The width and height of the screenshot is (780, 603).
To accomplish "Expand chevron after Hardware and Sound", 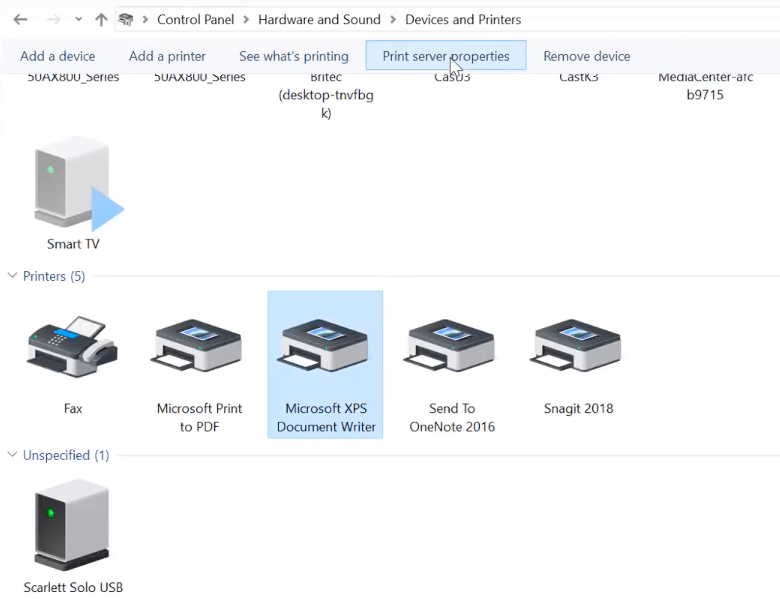I will click(x=393, y=19).
